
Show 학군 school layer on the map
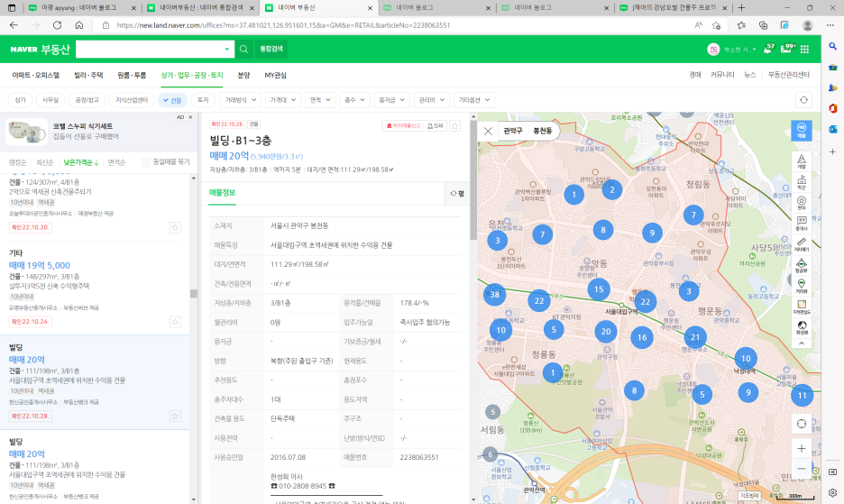point(801,182)
